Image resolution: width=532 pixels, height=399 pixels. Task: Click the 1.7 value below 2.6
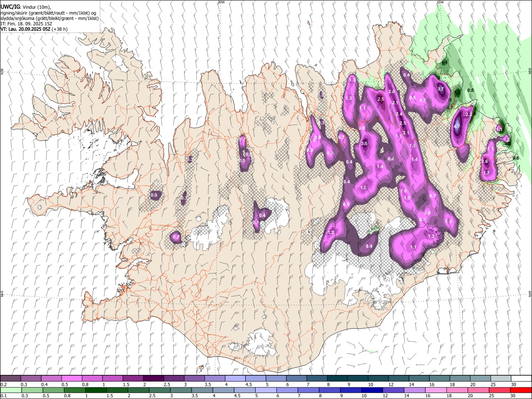(x=487, y=172)
